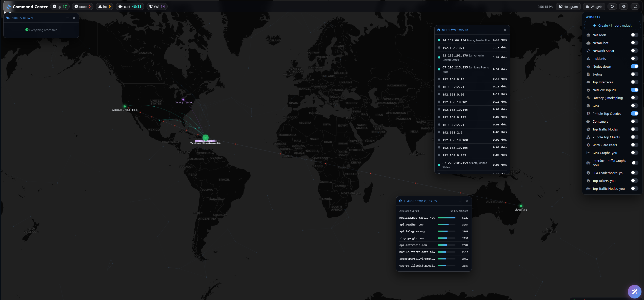Select NetFlow row 52.113.191.170 San Antonio
644x300 pixels.
(472, 58)
